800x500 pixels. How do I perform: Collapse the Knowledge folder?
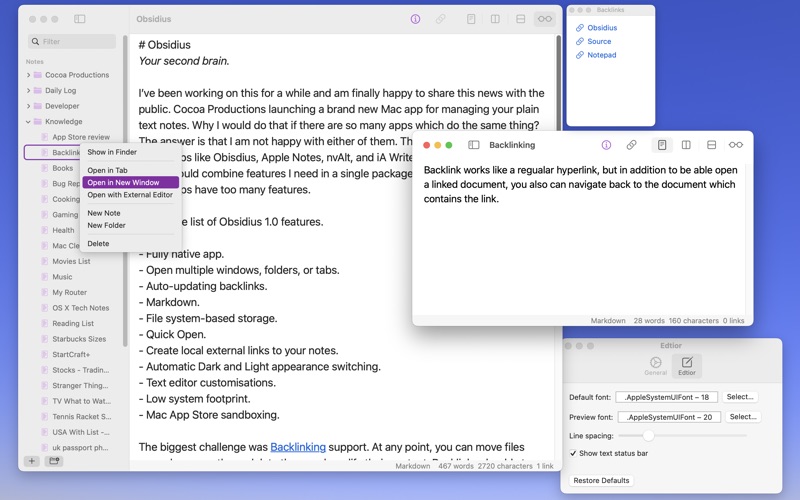pyautogui.click(x=28, y=121)
